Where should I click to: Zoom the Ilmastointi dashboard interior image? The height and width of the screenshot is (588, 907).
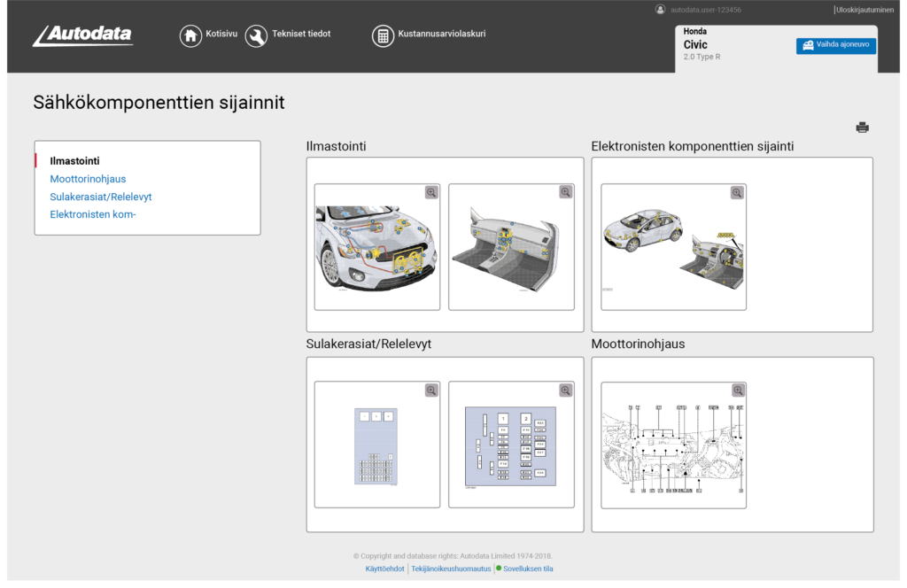[565, 192]
